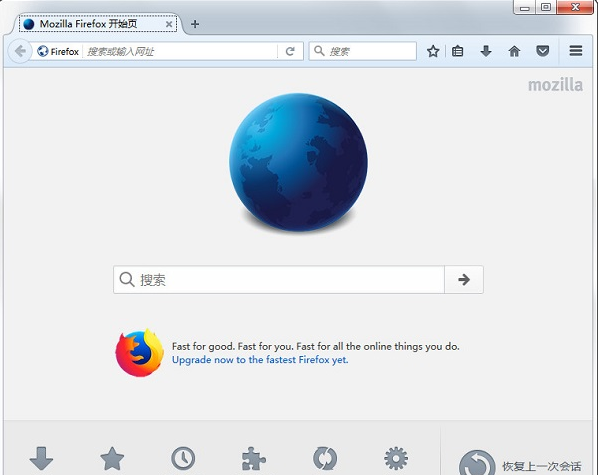This screenshot has height=475, width=599.
Task: Open a new tab with plus button
Action: coord(195,24)
